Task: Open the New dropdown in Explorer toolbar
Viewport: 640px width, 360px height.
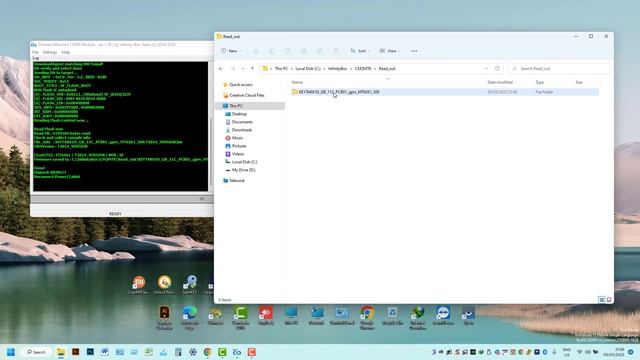Action: (231, 51)
